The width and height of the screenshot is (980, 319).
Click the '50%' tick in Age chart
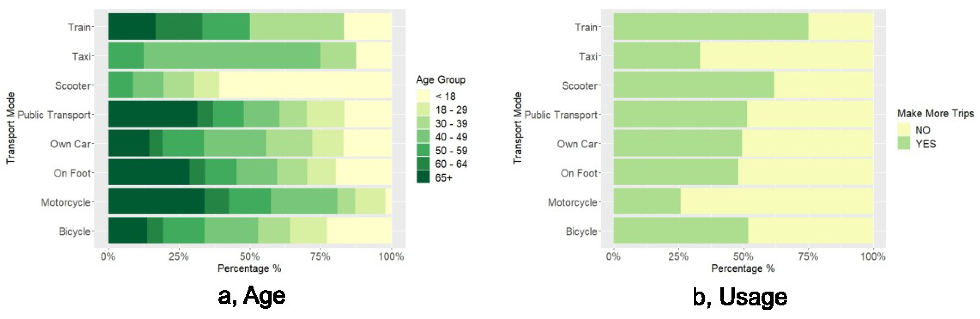(x=250, y=256)
